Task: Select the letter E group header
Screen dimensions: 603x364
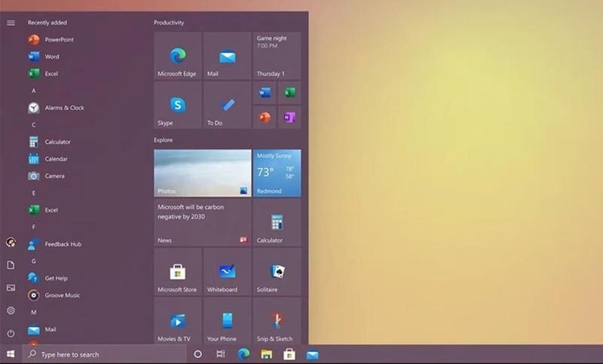Action: pos(34,193)
